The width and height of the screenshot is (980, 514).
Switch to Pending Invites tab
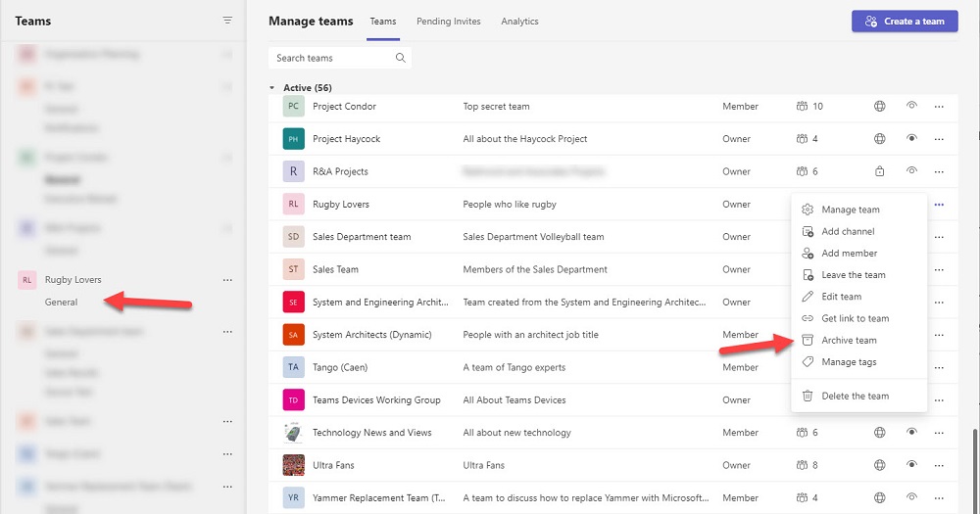pyautogui.click(x=449, y=22)
